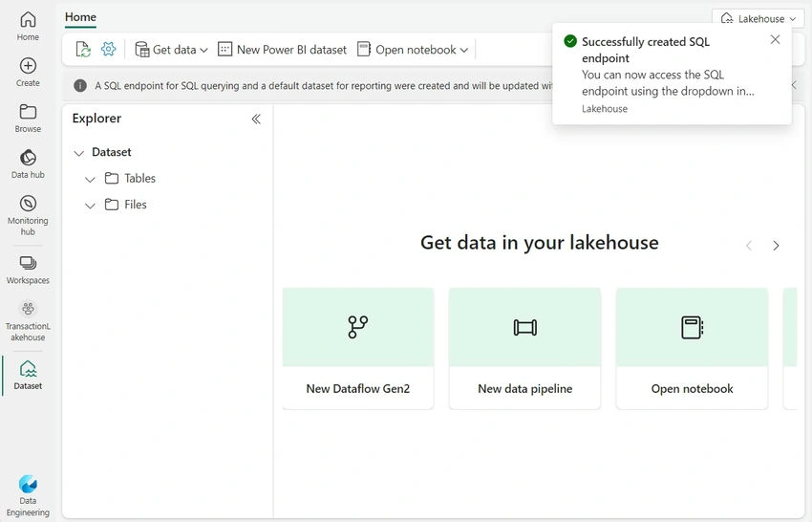Open the Open notebook dropdown
The image size is (812, 522).
point(413,50)
